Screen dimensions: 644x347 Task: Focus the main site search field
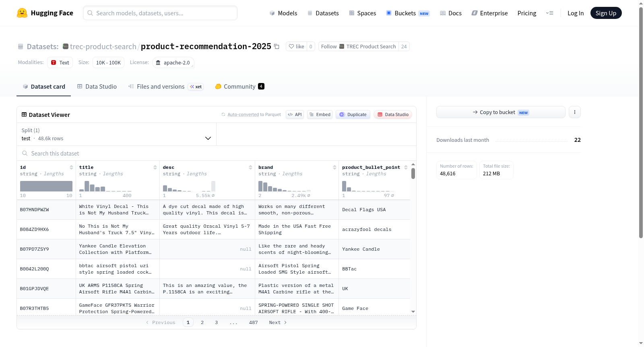click(x=160, y=13)
